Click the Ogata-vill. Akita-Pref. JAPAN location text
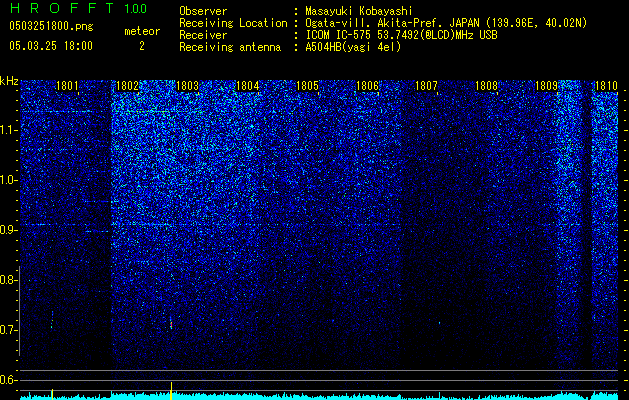629x400 pixels. (x=446, y=23)
